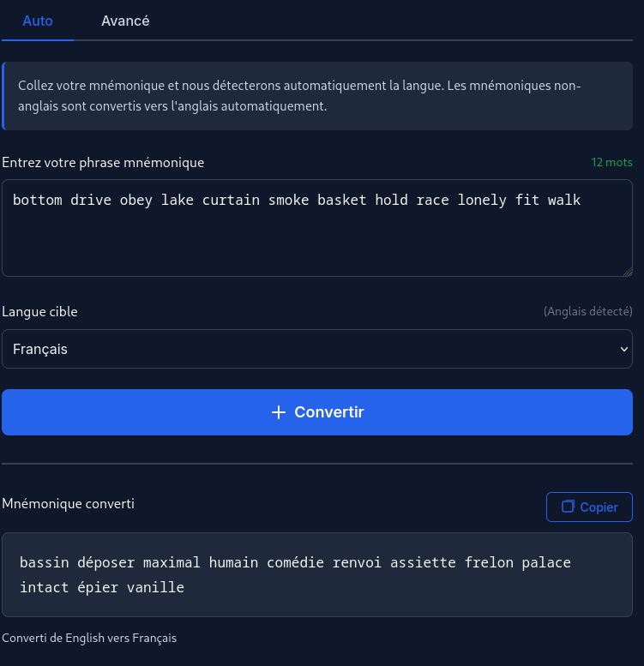Click the blue info banner text
The width and height of the screenshot is (644, 666).
tap(299, 96)
